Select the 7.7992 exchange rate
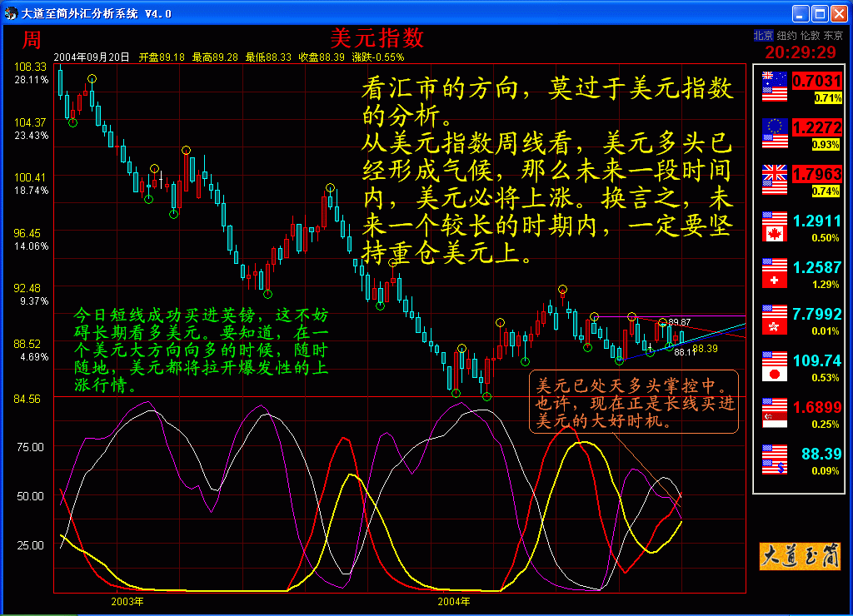 pos(816,315)
